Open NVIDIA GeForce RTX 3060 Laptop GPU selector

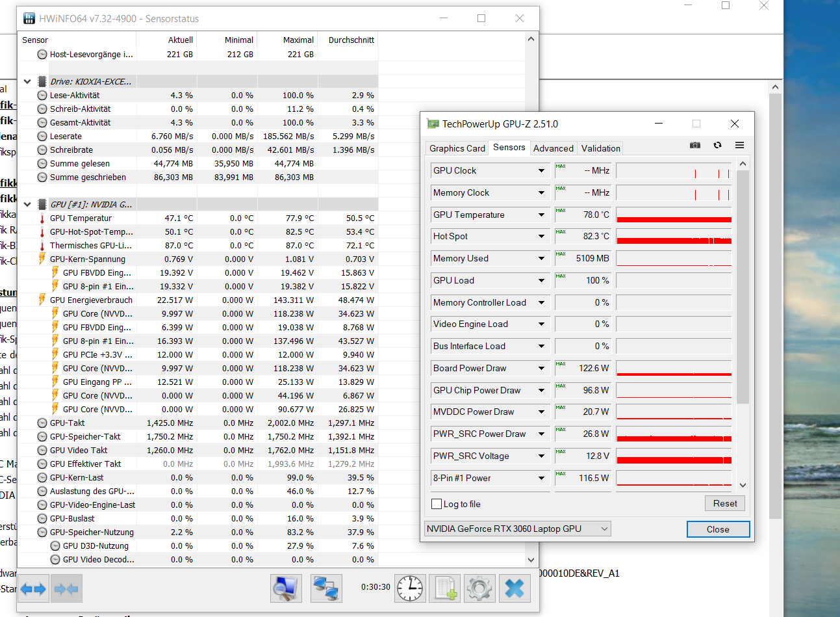coord(517,529)
